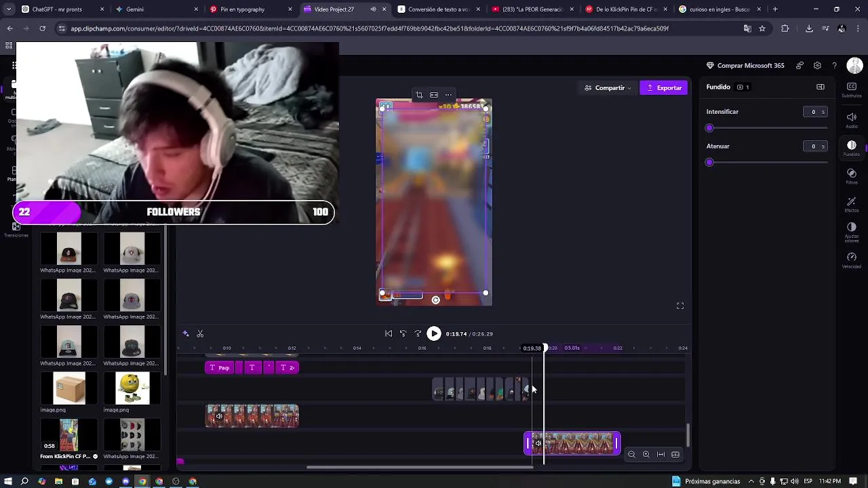
Task: Click the Próximas ganancias taskbar widget
Action: [706, 481]
